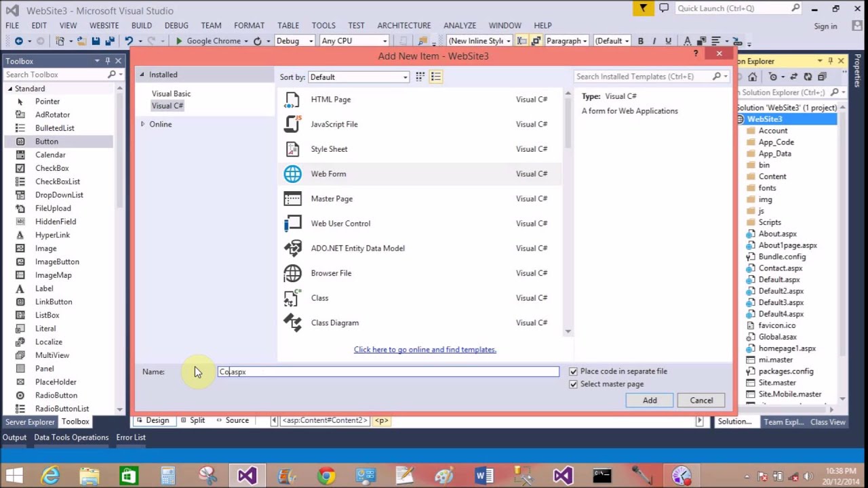This screenshot has height=488, width=868.
Task: Open the feedback speech bubble icon
Action: [664, 9]
